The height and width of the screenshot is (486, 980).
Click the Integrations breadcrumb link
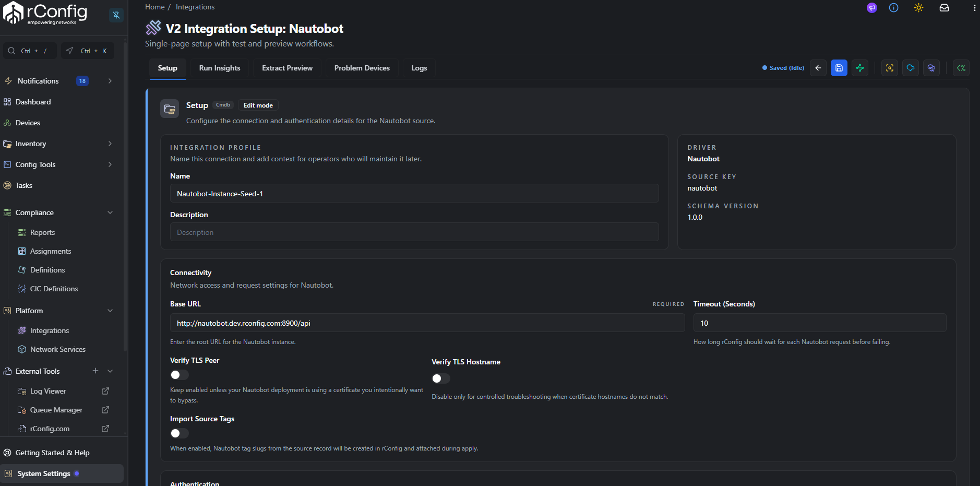[195, 7]
